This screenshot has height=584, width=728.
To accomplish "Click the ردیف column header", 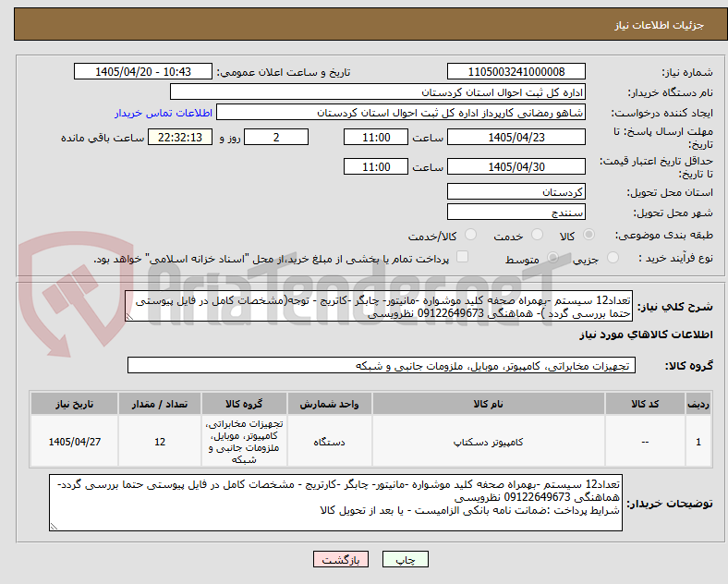I will click(698, 404).
